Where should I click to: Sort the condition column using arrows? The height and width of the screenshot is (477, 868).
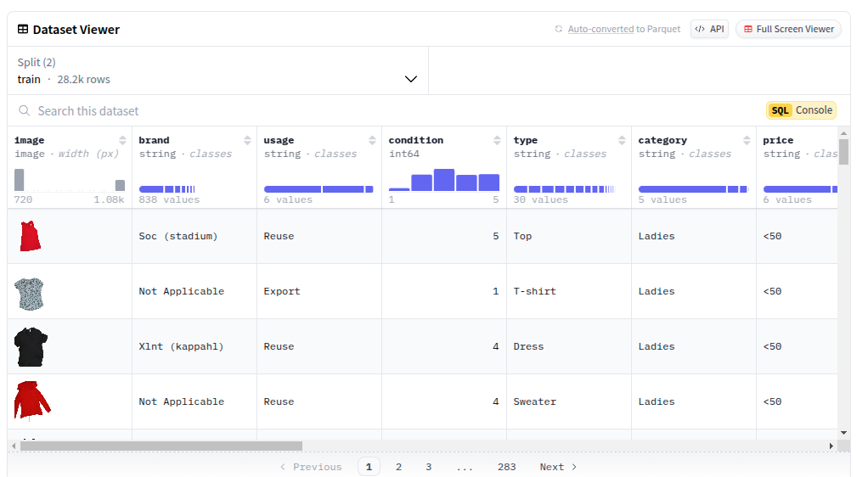[x=497, y=141]
